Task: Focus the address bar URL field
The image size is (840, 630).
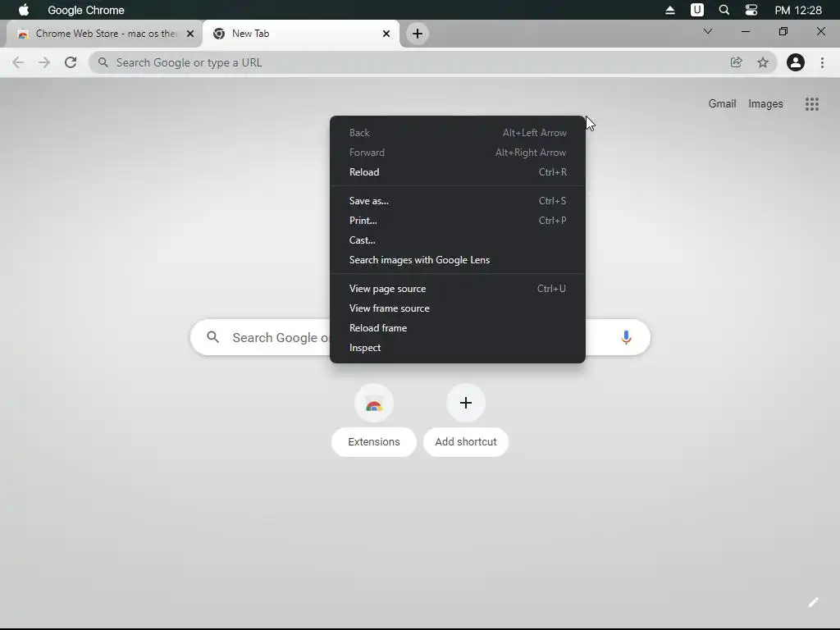Action: pos(433,62)
